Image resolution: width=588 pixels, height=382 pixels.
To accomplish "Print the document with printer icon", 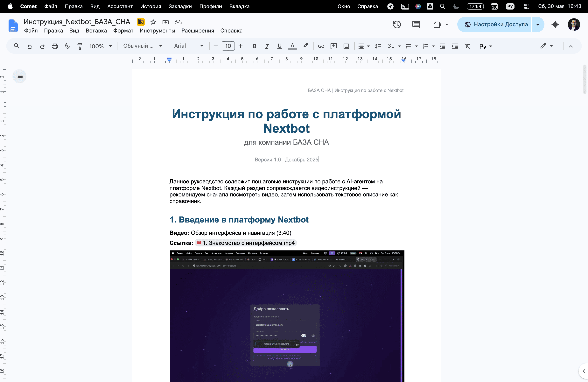I will (x=55, y=46).
